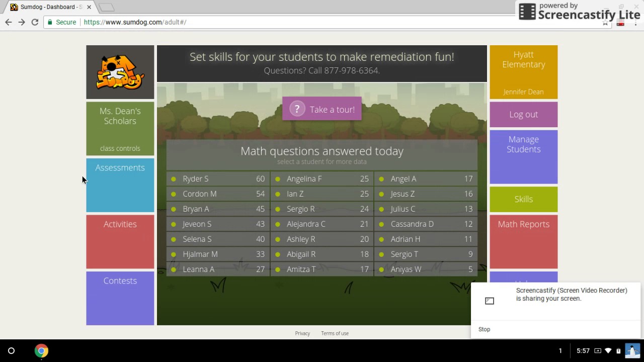
Task: Select student Jesus Z
Action: coord(426,194)
